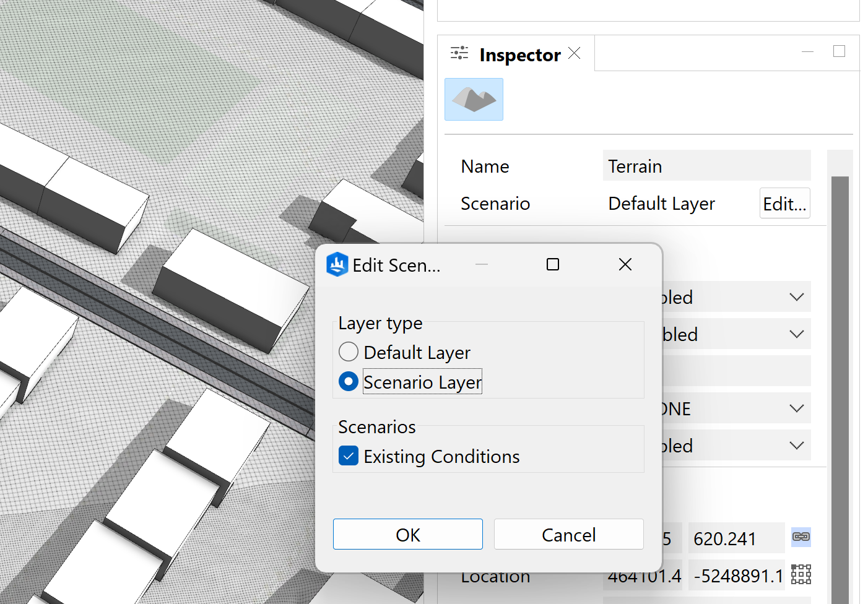Click the Edit... button next to Default Layer
868x604 pixels.
coord(784,203)
